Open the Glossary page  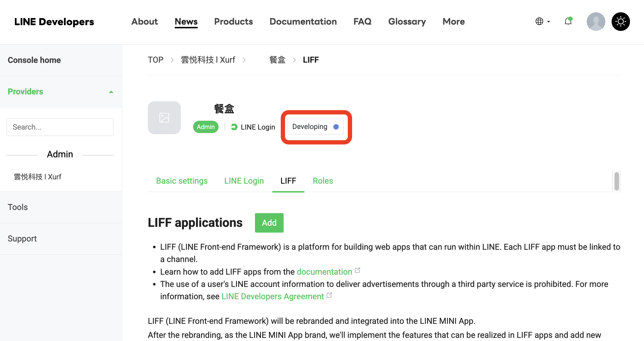(x=407, y=21)
